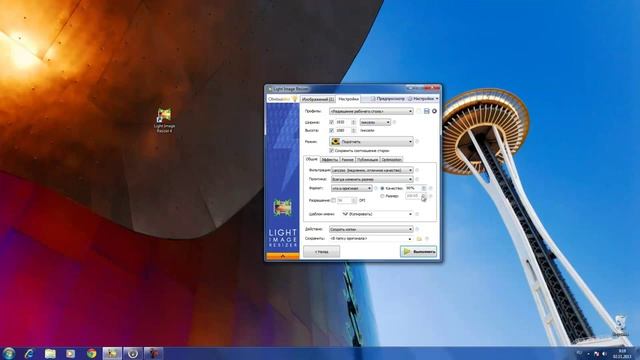Click the Назад back button
Viewport: 640px width, 360px height.
tap(322, 252)
